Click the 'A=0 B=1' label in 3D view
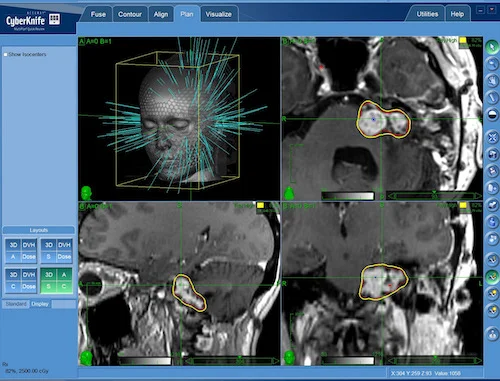The width and height of the screenshot is (500, 381). (99, 41)
